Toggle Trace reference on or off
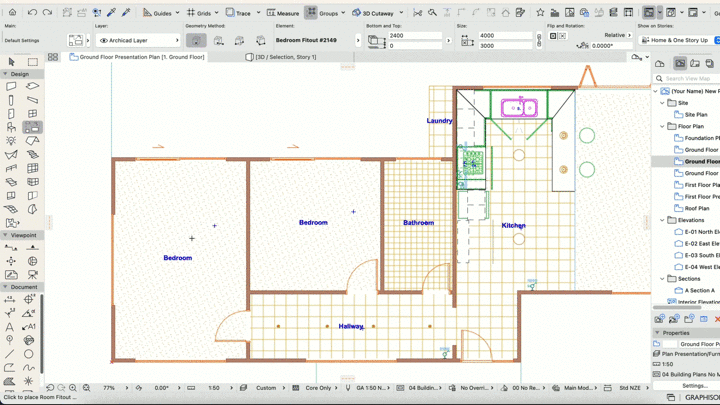The image size is (720, 405). (238, 13)
